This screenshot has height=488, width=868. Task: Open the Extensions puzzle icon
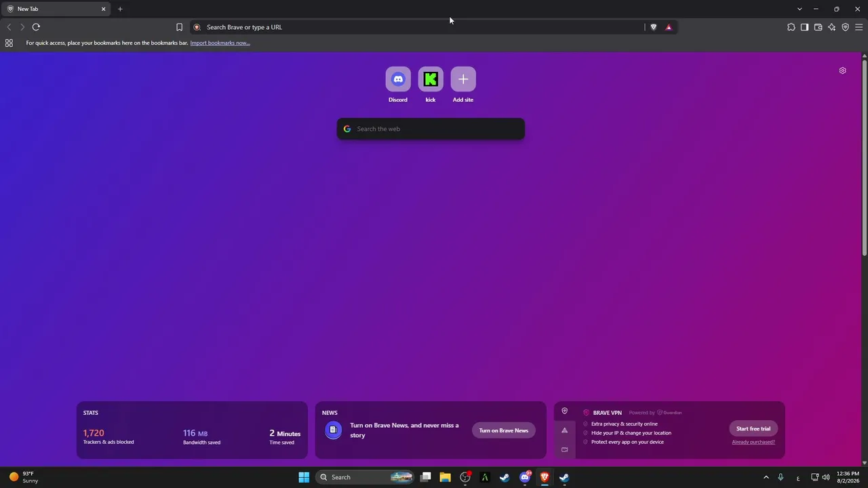791,27
